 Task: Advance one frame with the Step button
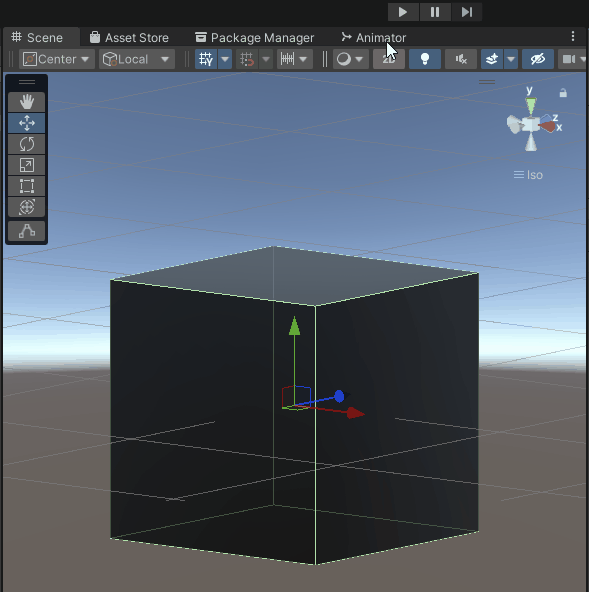(x=467, y=12)
